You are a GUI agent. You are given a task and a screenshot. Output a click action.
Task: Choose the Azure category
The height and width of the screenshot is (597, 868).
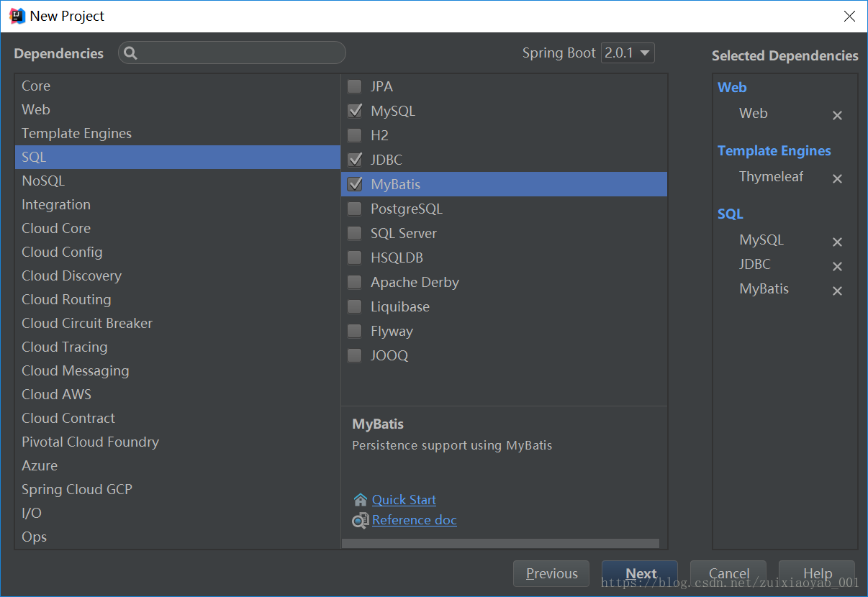click(177, 465)
